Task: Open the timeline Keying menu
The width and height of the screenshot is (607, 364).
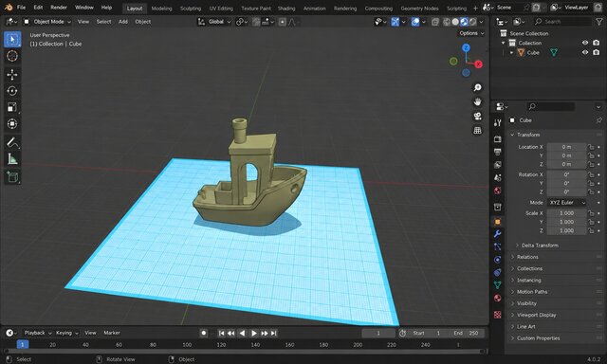Action: tap(66, 333)
